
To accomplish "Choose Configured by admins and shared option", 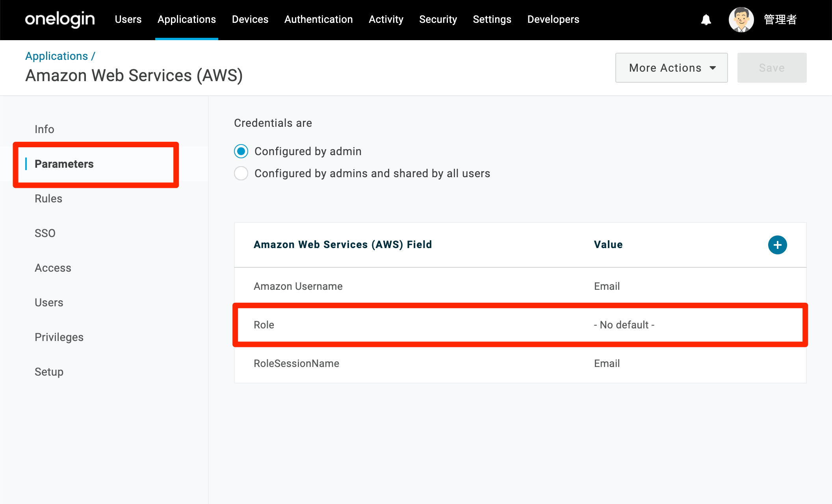I will click(x=241, y=173).
